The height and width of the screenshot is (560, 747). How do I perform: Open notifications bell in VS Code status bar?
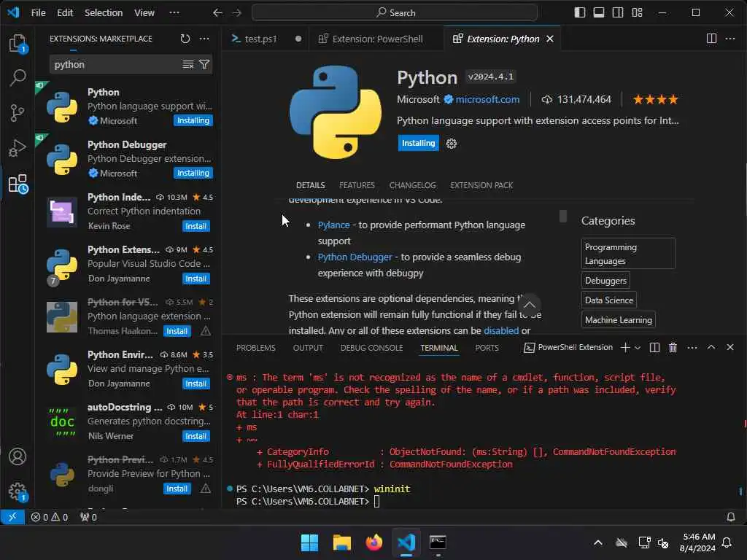coord(730,517)
